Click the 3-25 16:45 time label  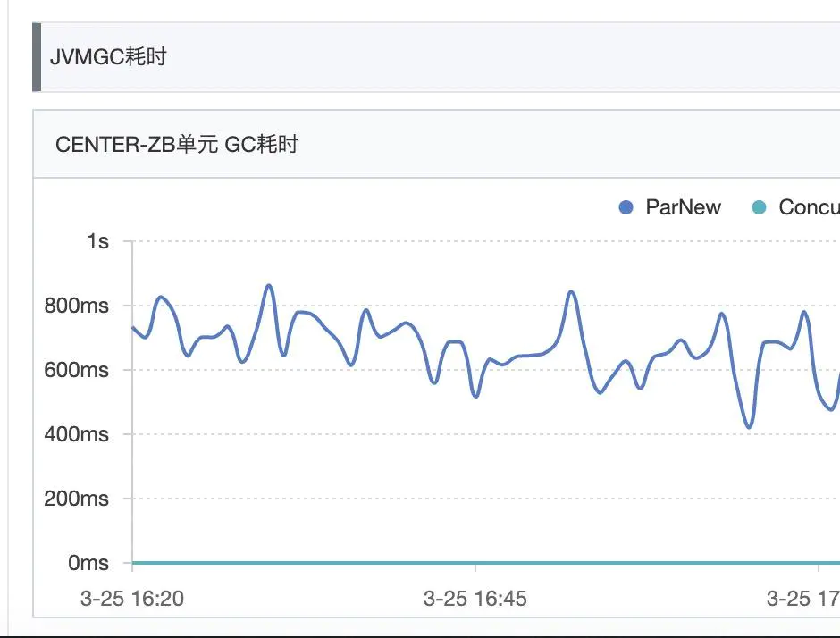(x=475, y=599)
